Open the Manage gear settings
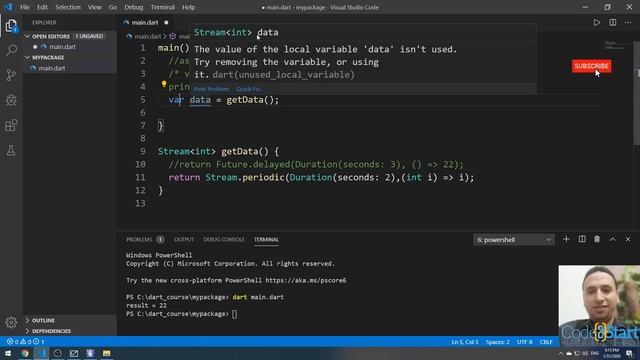Viewport: 640px width, 360px height. click(x=11, y=322)
